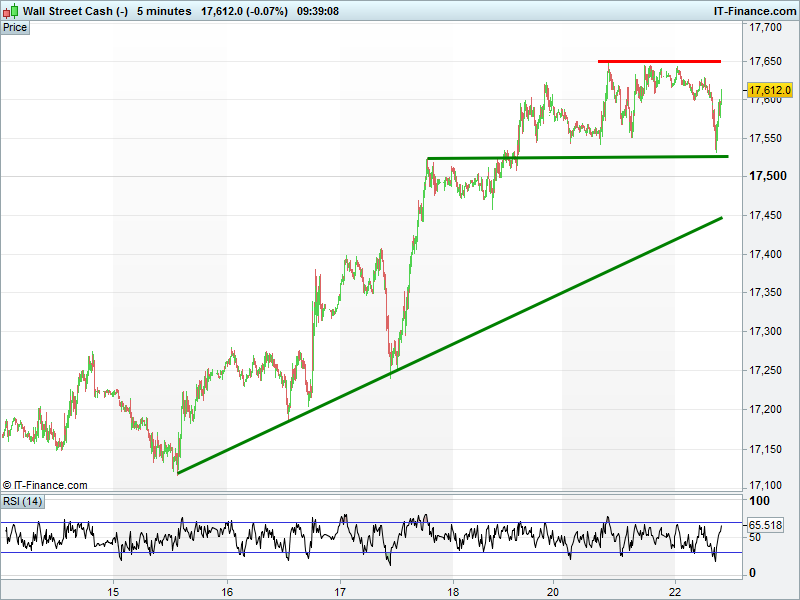This screenshot has height=600, width=800.
Task: Click the 17,612.0 (-0.07%) quote in header
Action: [244, 11]
